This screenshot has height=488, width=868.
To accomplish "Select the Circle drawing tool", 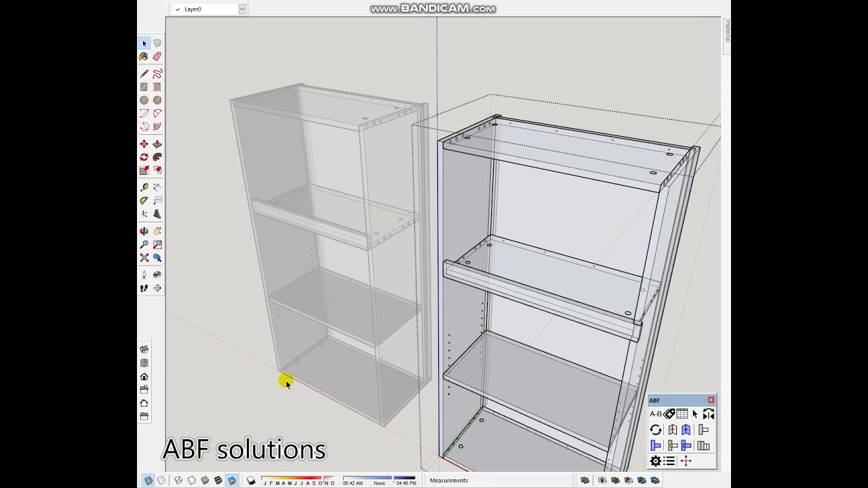I will tap(144, 100).
